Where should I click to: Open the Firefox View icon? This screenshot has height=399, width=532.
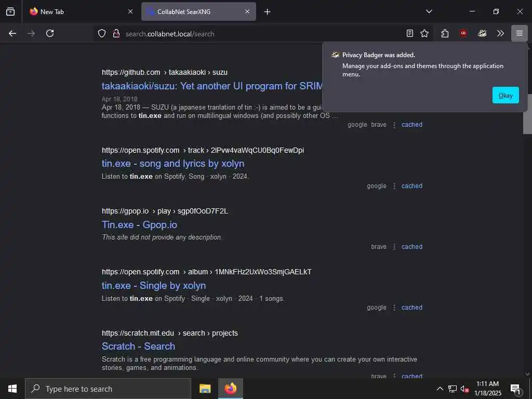[10, 11]
